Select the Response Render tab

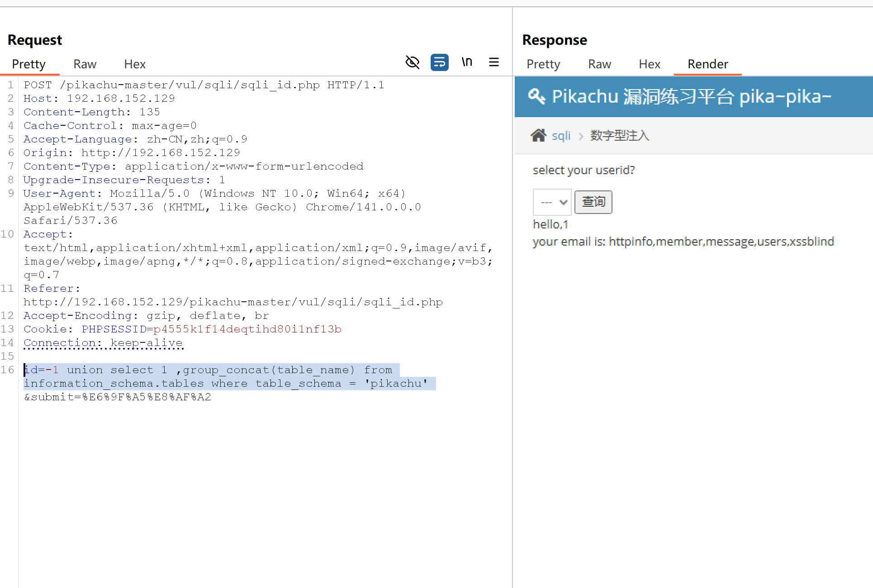pyautogui.click(x=707, y=64)
